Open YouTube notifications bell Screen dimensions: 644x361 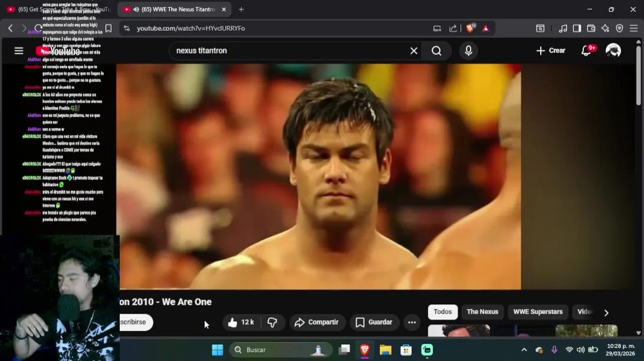(586, 51)
